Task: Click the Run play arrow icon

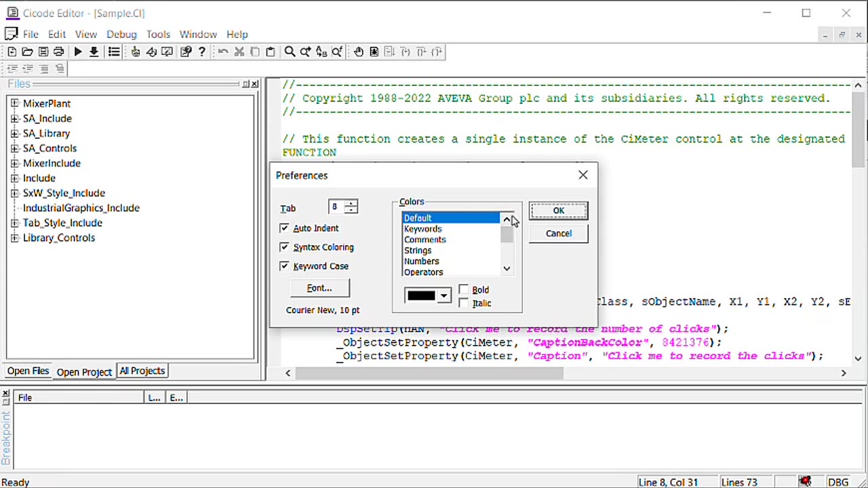Action: coord(78,52)
